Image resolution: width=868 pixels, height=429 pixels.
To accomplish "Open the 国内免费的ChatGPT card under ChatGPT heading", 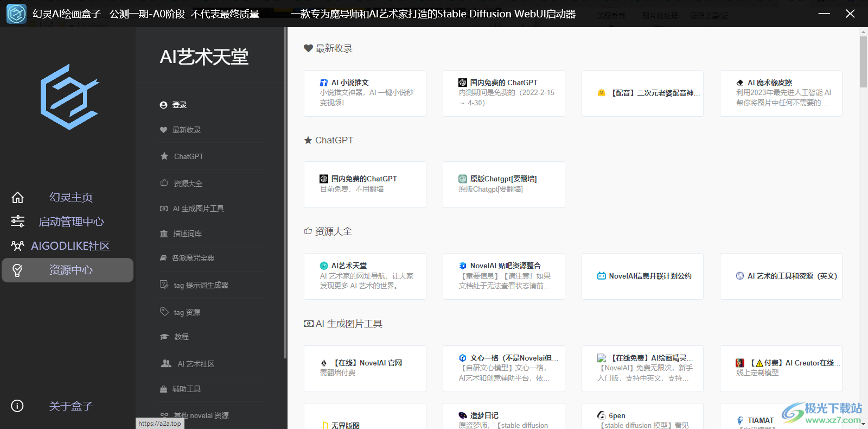I will [365, 184].
